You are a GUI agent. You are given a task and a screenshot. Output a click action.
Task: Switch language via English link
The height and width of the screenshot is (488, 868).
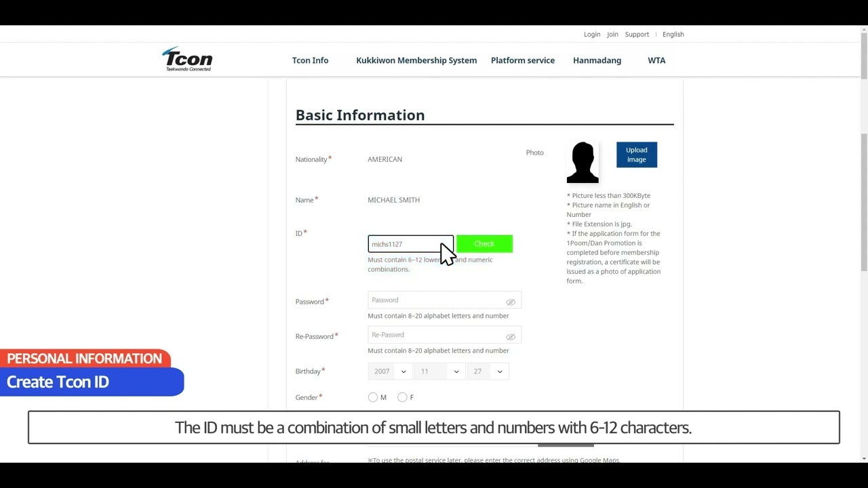point(673,35)
